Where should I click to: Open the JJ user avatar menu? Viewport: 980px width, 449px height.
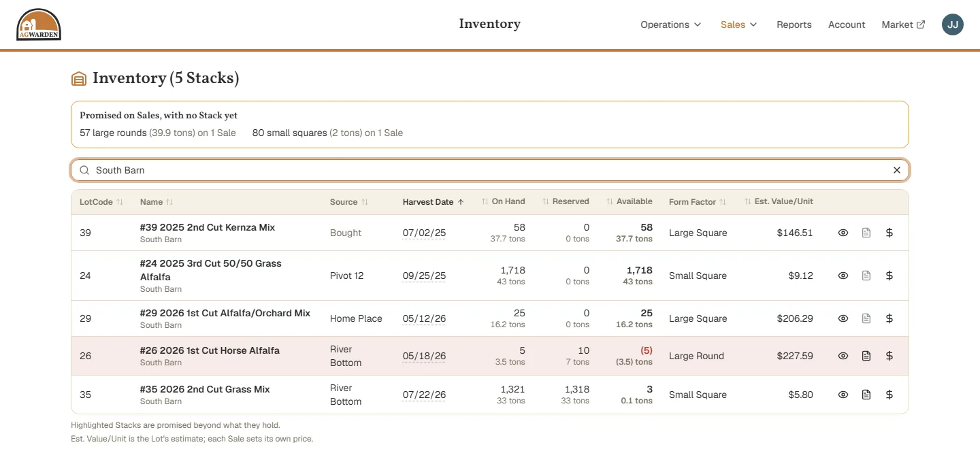(x=953, y=24)
